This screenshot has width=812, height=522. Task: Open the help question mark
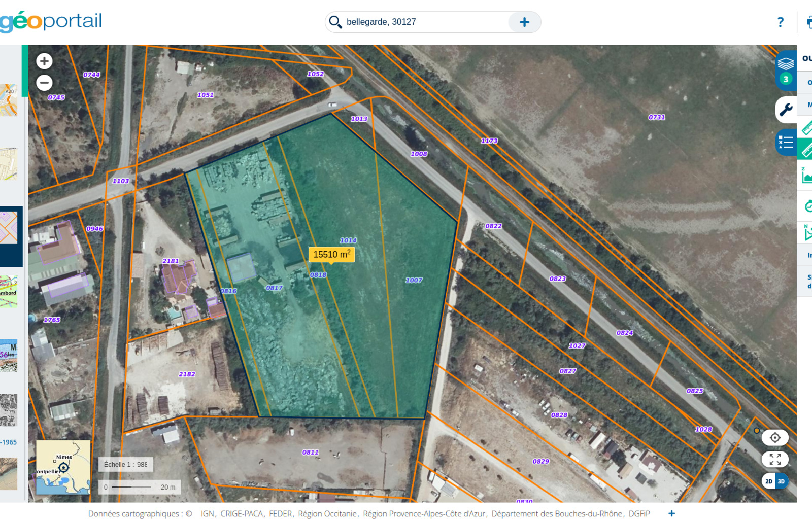click(780, 22)
